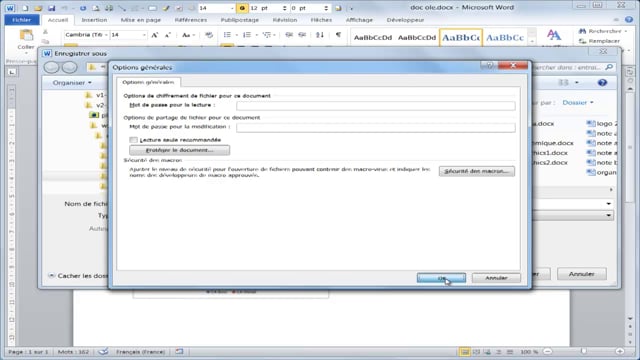
Task: Check Lecture seule recommandée checkbox
Action: [133, 140]
